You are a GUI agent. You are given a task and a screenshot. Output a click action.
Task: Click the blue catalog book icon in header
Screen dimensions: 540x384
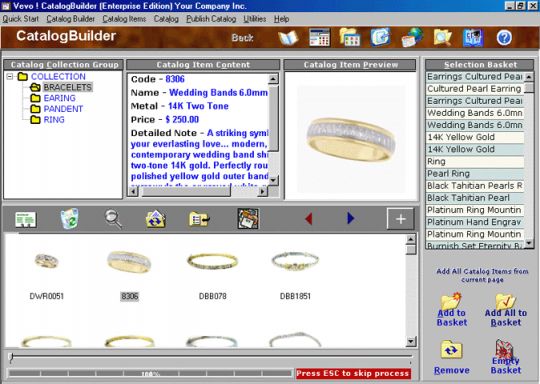coord(473,38)
